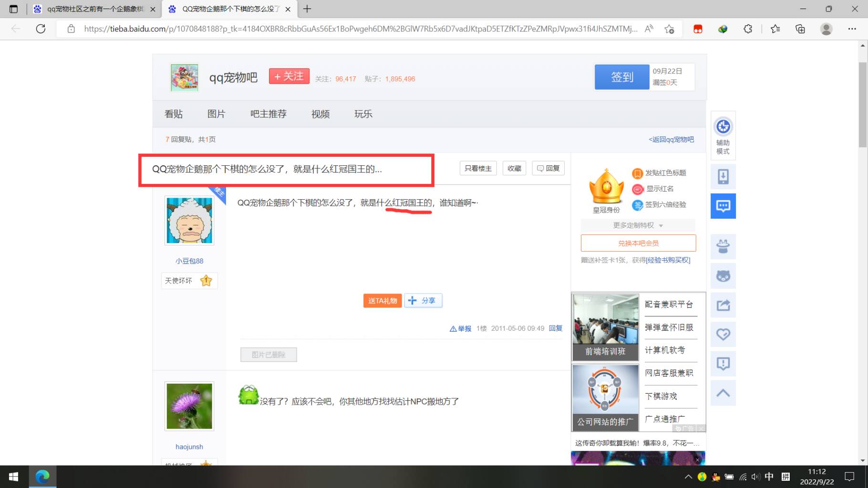Click the feedback exclamation sidebar icon
The width and height of the screenshot is (868, 488).
click(x=723, y=364)
